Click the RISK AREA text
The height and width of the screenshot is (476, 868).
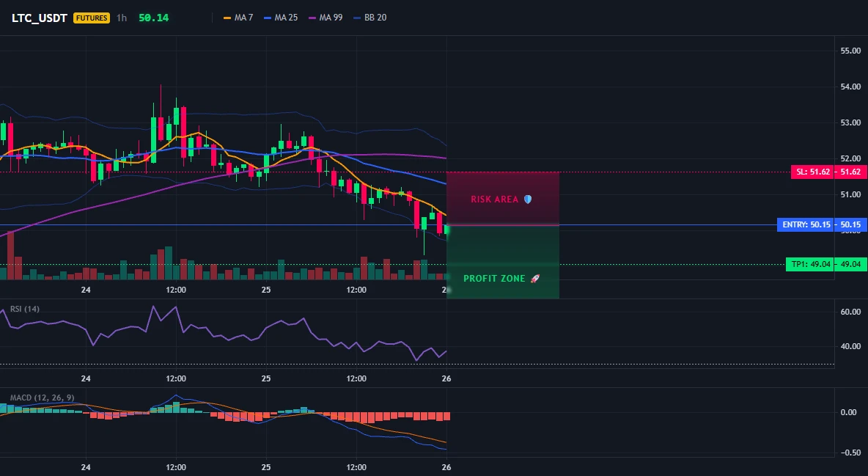[x=494, y=199]
